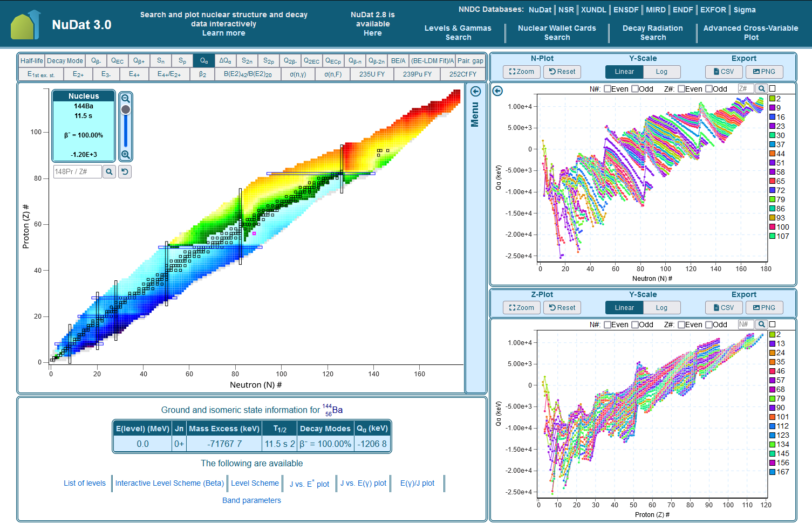This screenshot has width=812, height=524.
Task: Select the Pair. gap chart tab
Action: [470, 61]
